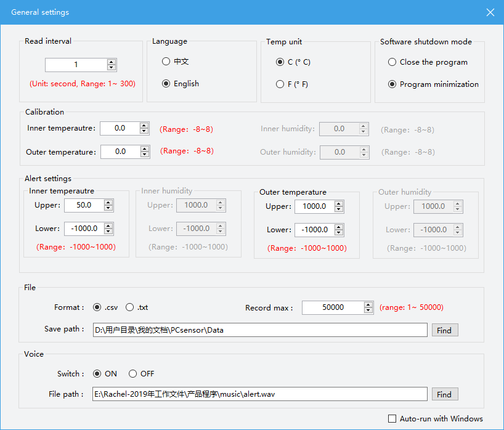Edit Inner temperature alert Upper field showing 50.0
This screenshot has height=430, width=504.
coord(84,206)
